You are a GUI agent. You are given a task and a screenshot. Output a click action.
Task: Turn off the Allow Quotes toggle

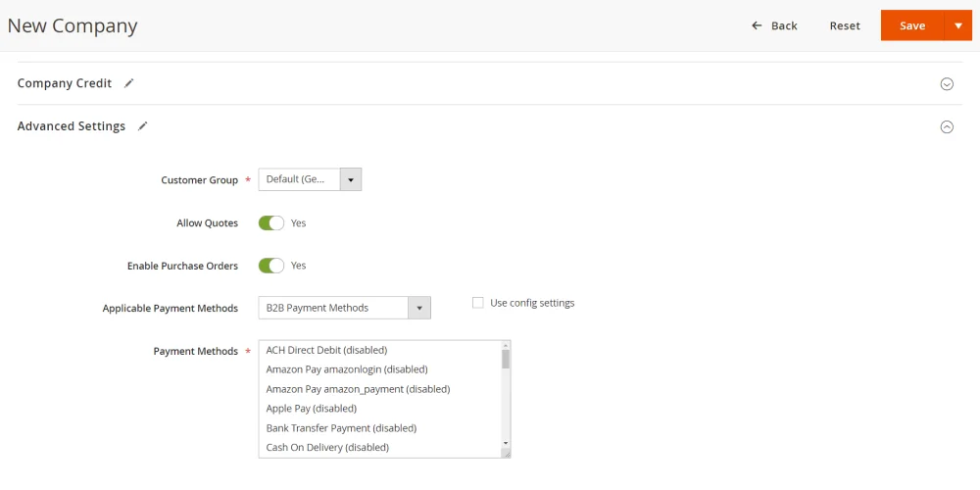(271, 223)
